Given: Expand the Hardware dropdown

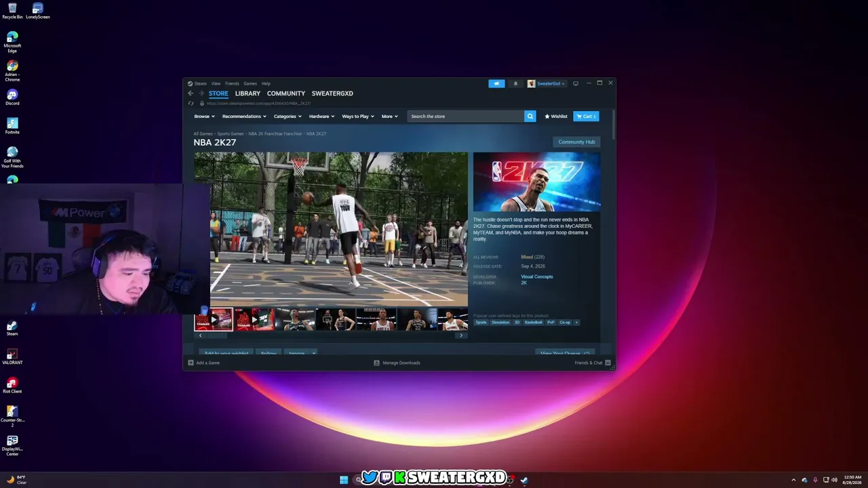Looking at the screenshot, I should point(321,116).
